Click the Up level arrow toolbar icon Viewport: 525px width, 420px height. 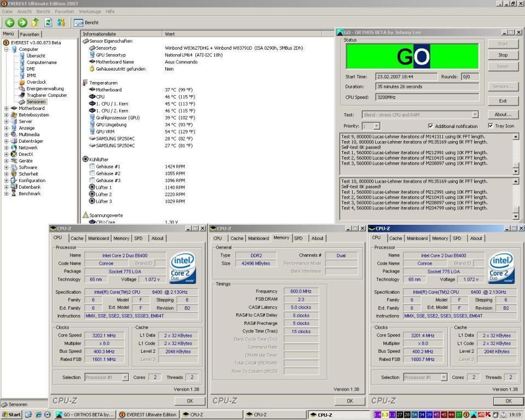click(35, 22)
